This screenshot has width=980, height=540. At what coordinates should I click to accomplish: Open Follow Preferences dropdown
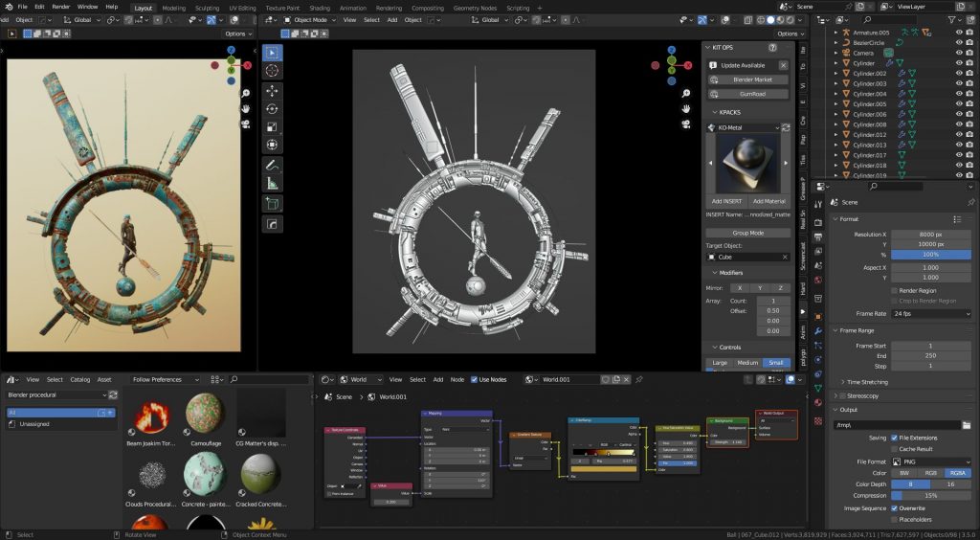pyautogui.click(x=166, y=379)
